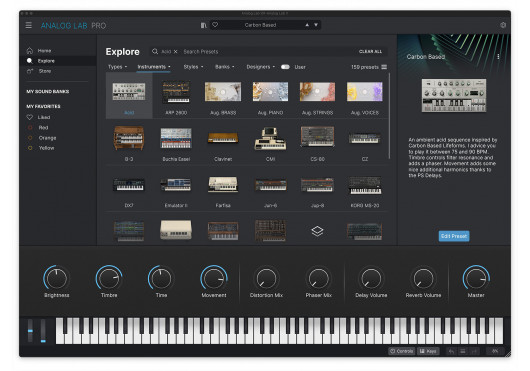Click the search magnifier icon

tap(155, 51)
